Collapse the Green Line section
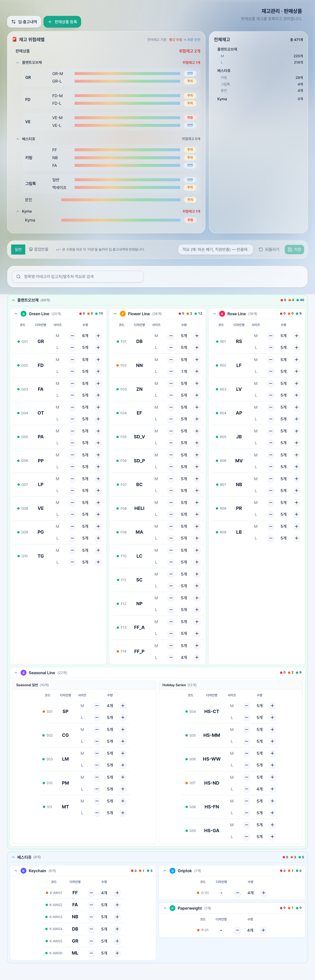This screenshot has width=315, height=980. point(16,314)
